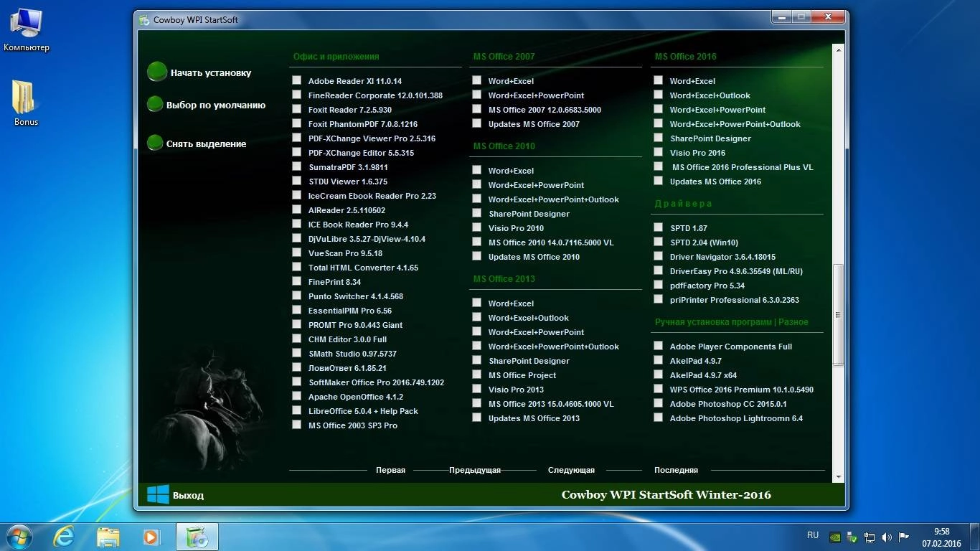Check MS Office 2016 Professional Plus VL
The width and height of the screenshot is (980, 551).
coord(659,166)
